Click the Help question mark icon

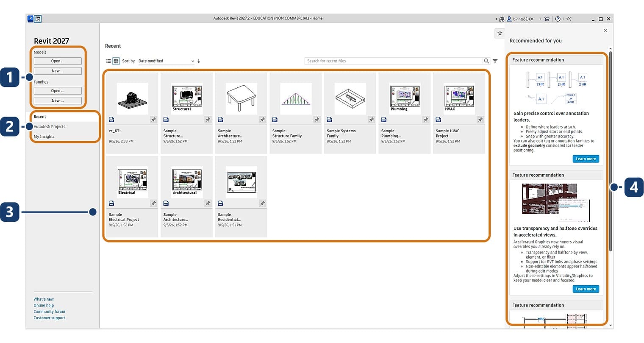click(558, 19)
